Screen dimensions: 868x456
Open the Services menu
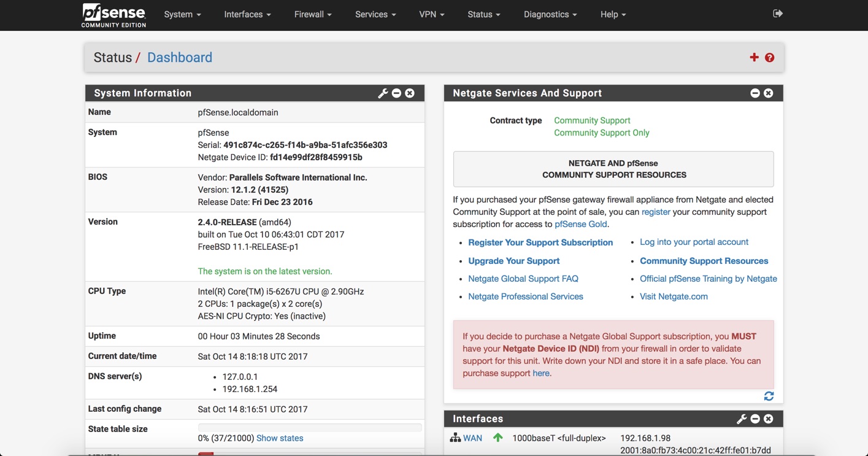(x=375, y=14)
